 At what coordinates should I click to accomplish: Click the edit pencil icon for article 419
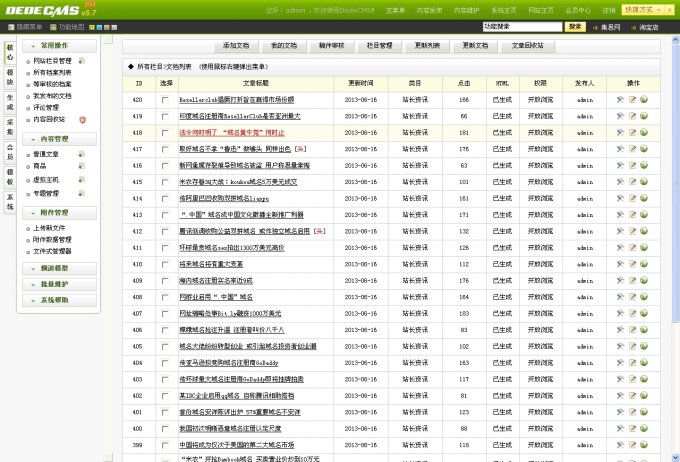click(x=632, y=116)
